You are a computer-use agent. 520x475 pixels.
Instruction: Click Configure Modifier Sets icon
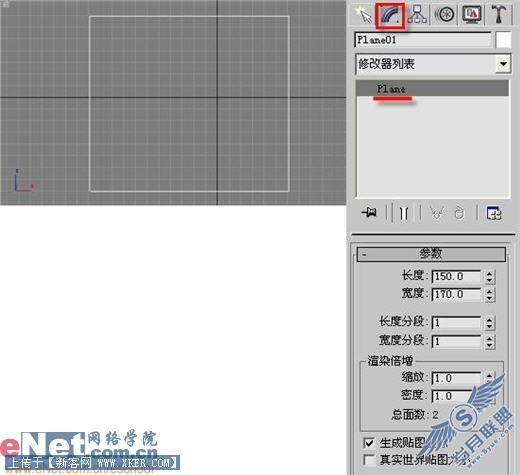pyautogui.click(x=494, y=213)
